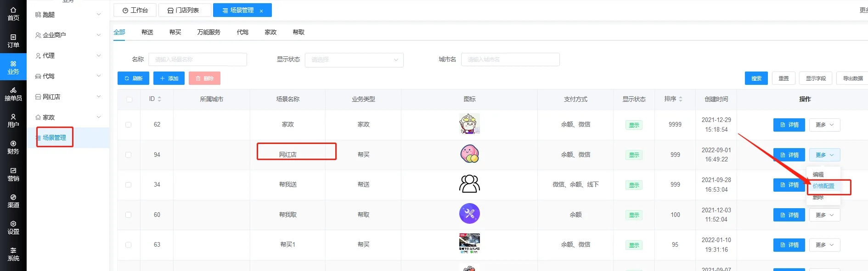Select the 接单员 rider icon in sidebar
This screenshot has height=271, width=868.
point(13,94)
